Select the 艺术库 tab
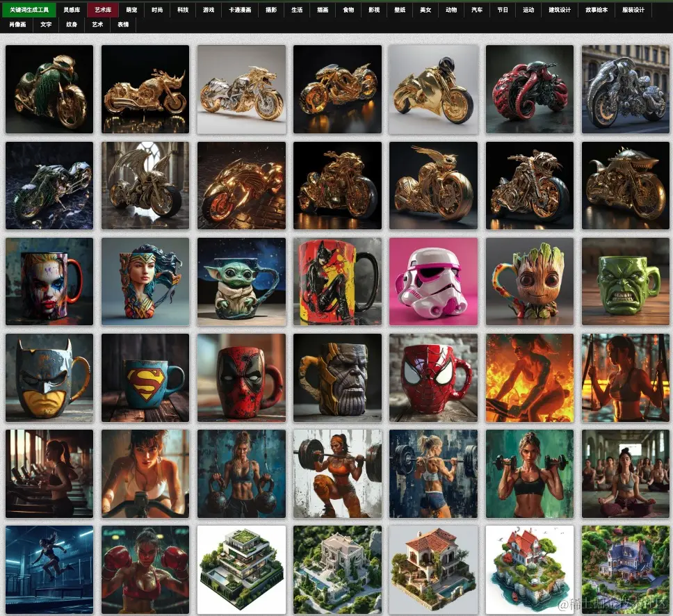673x616 pixels. pos(103,10)
